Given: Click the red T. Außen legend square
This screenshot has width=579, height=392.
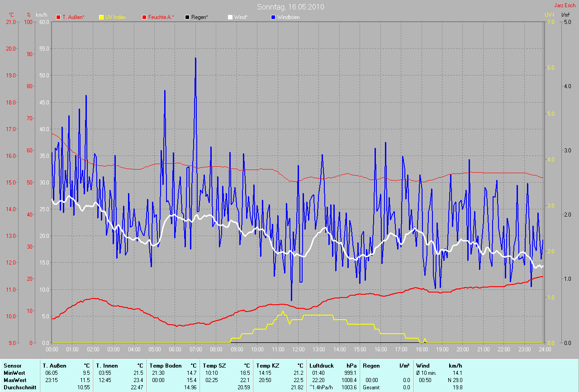Looking at the screenshot, I should tap(58, 17).
